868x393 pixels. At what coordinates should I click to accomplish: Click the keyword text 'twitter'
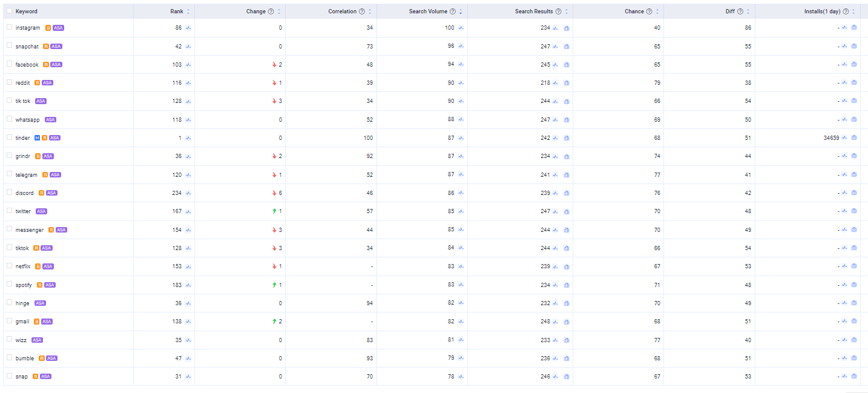coord(23,211)
